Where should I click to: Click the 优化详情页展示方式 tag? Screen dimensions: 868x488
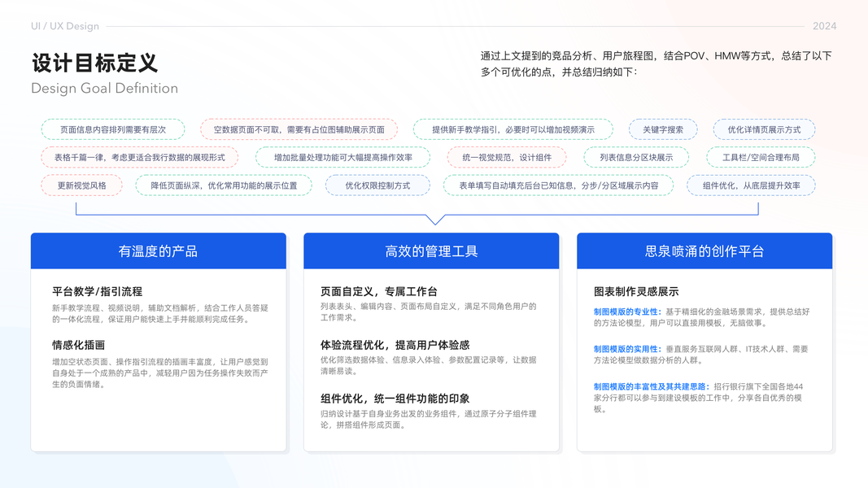tap(764, 129)
